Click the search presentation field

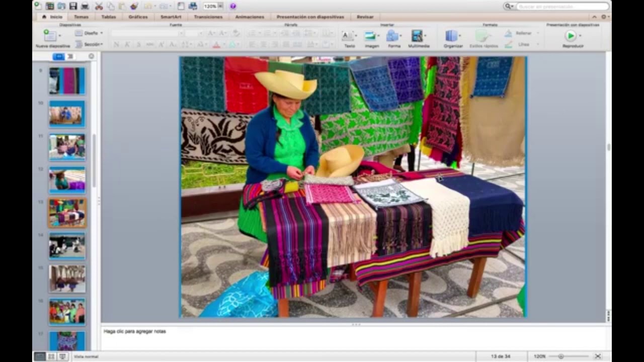click(x=562, y=7)
